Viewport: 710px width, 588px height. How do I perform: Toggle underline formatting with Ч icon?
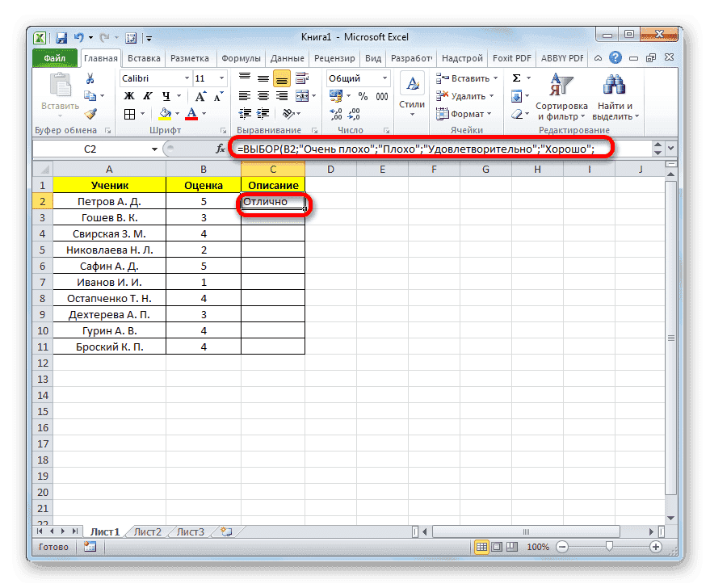tap(166, 96)
